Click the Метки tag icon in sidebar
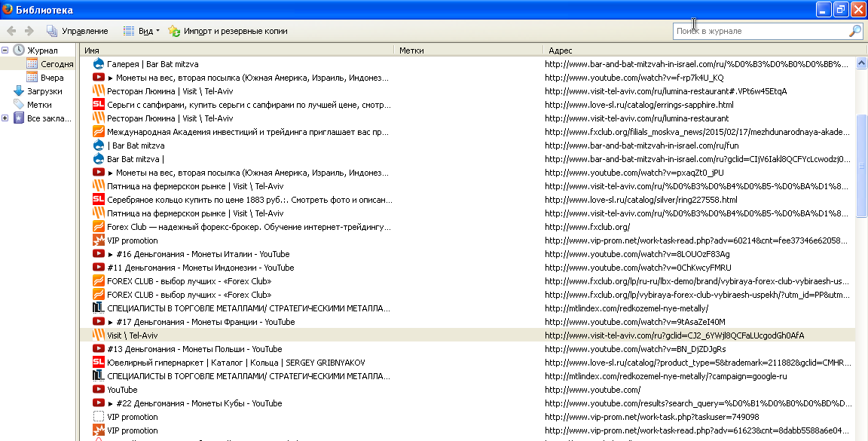 click(x=19, y=105)
